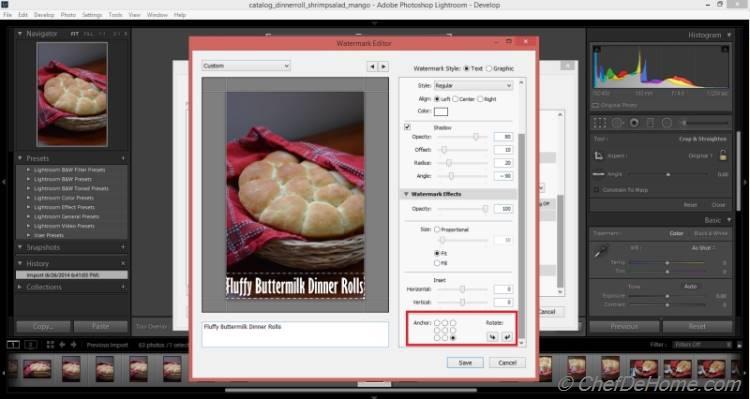Go forward arrow in filmstrip bar
This screenshot has height=399, width=750.
[73, 344]
